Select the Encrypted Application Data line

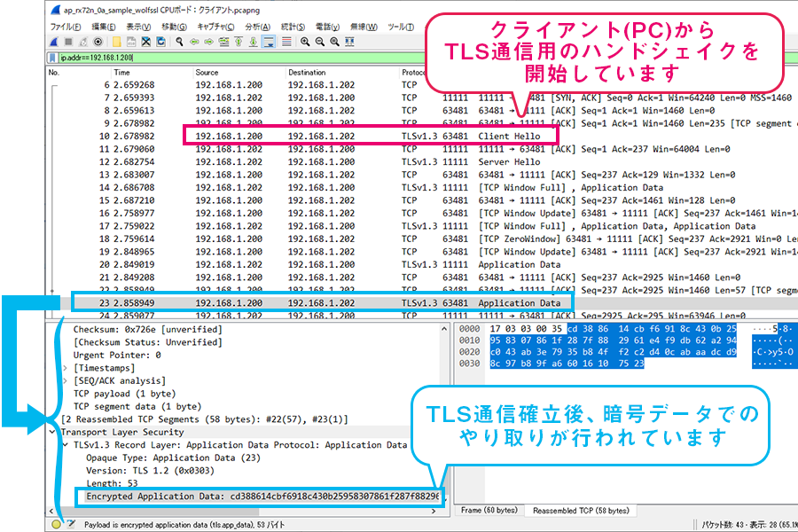pyautogui.click(x=261, y=497)
